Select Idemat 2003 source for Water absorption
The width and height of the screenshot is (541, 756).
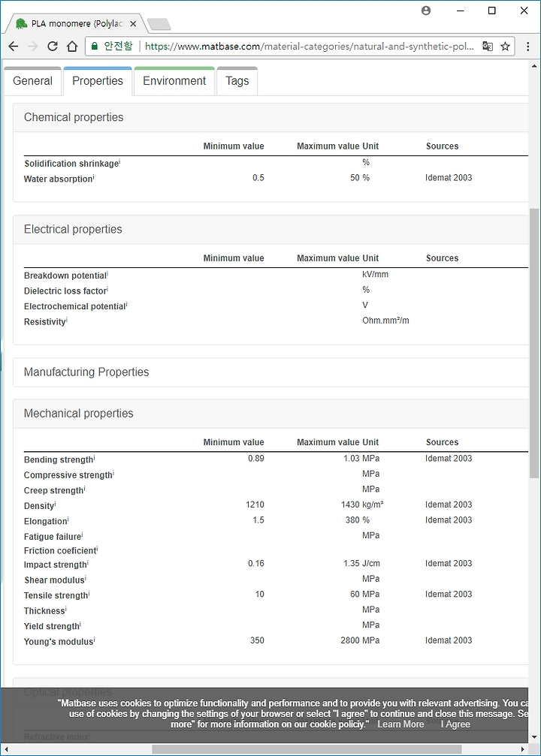point(449,178)
